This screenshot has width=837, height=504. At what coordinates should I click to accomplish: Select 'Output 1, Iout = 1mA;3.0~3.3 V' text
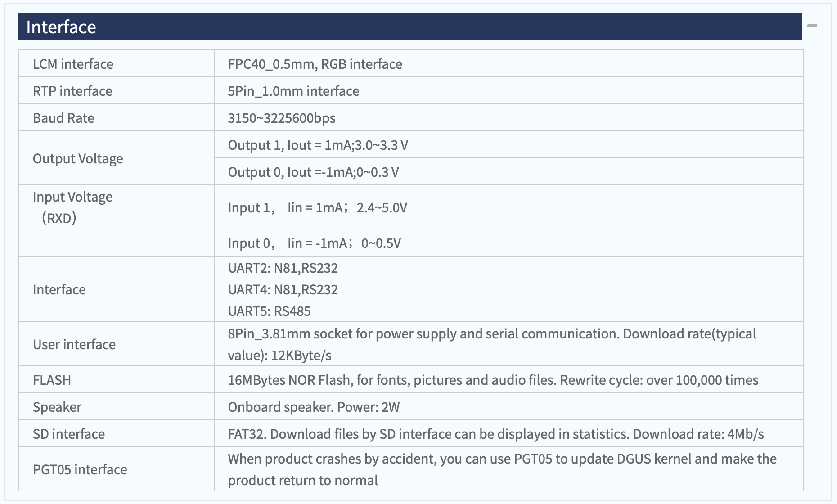point(318,145)
